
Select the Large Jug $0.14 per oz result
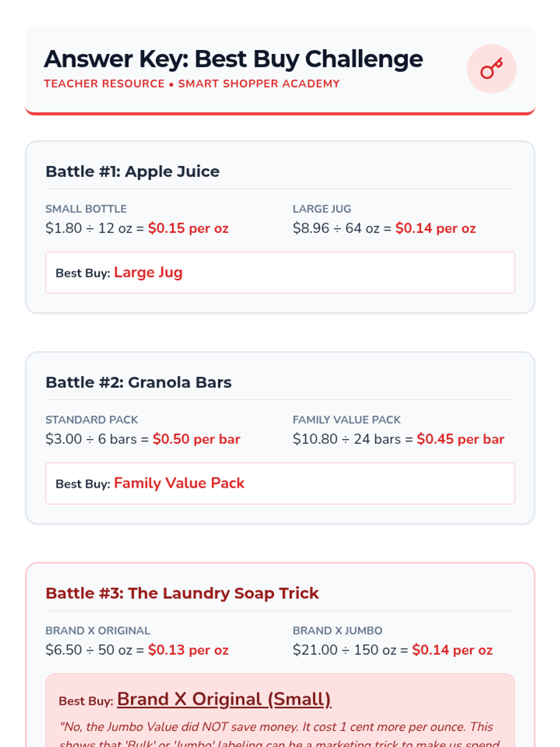435,228
